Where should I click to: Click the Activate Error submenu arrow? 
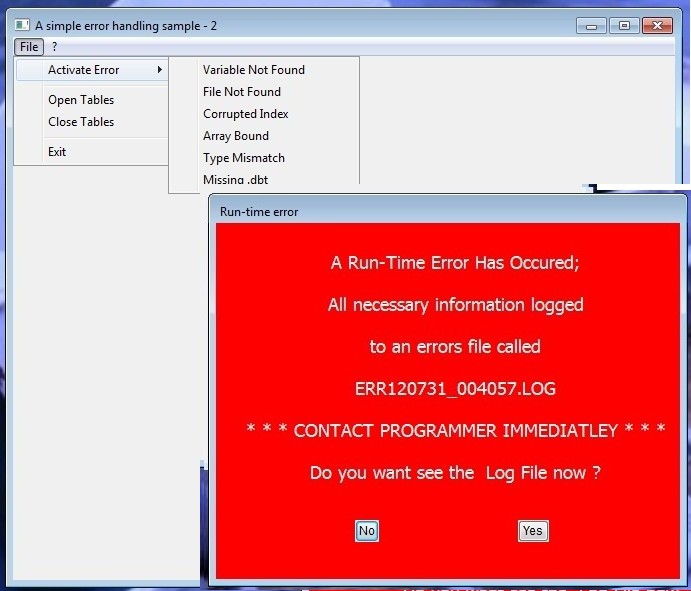pos(160,70)
